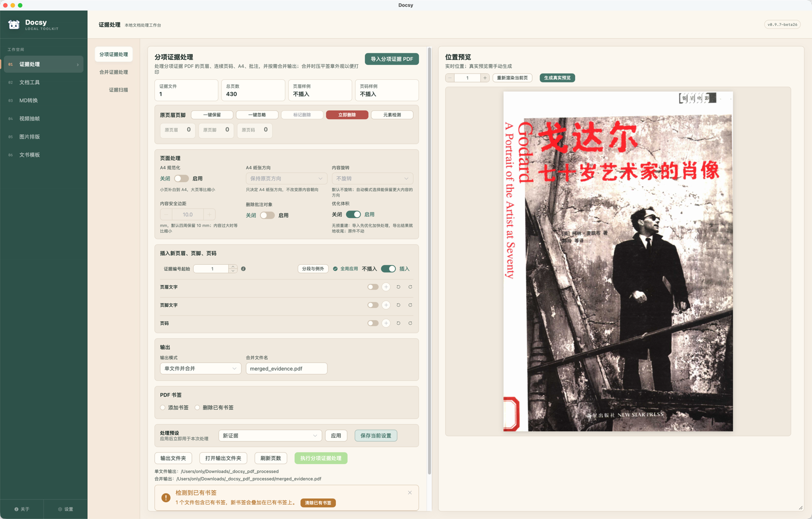Switch to 证据扫描 tab
The image size is (812, 519).
118,90
